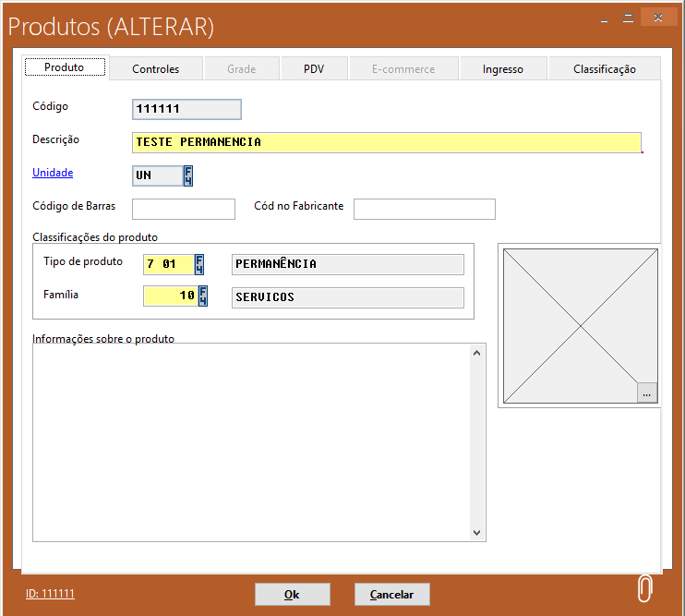Screen dimensions: 685x616
Task: Open F4 lookup for Família field
Action: pos(203,296)
